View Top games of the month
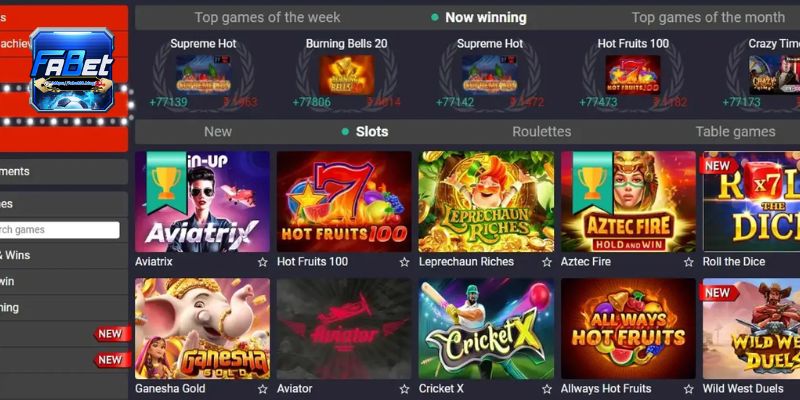Viewport: 800px width, 400px height. 708,17
